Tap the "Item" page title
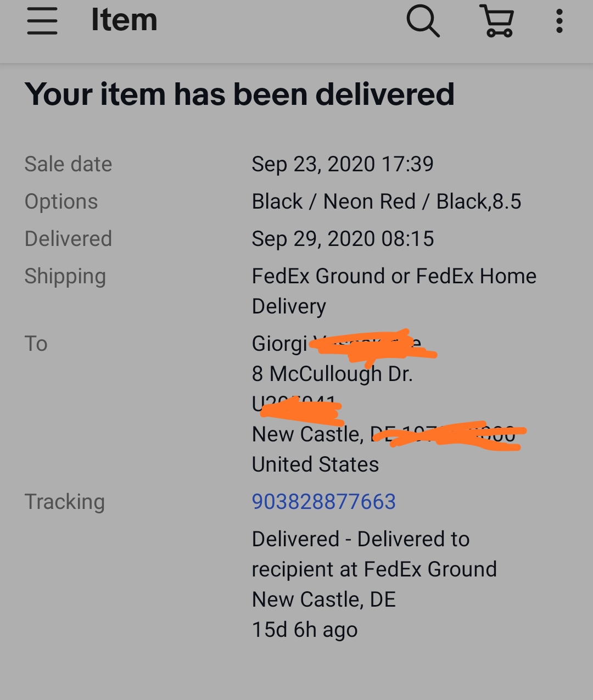Image resolution: width=593 pixels, height=700 pixels. [124, 20]
